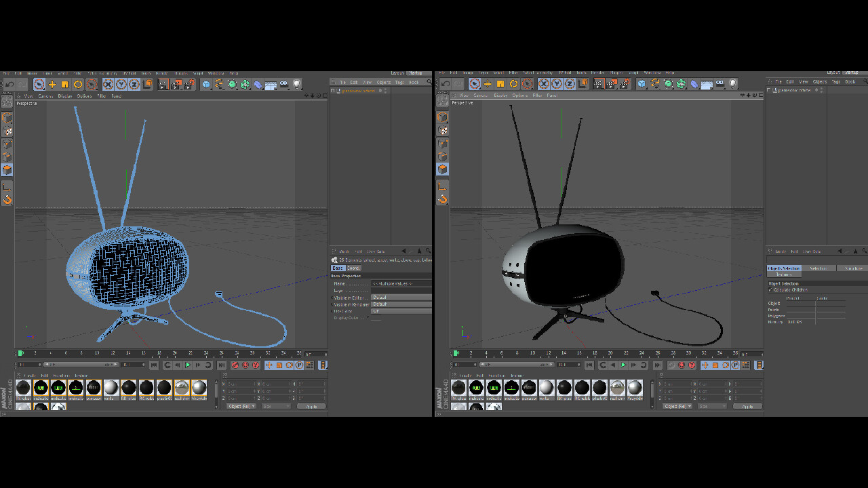Switch to Structure tab in right window

852,268
